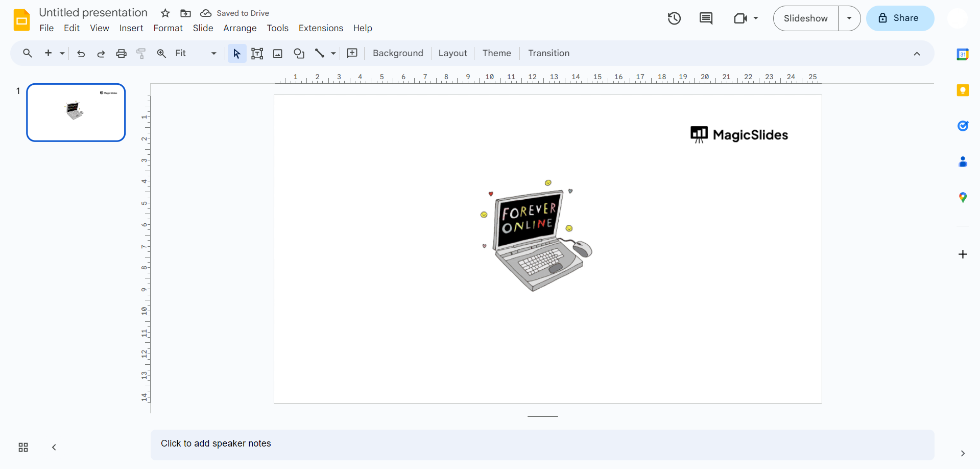The height and width of the screenshot is (469, 980).
Task: Switch to grid view
Action: click(23, 448)
